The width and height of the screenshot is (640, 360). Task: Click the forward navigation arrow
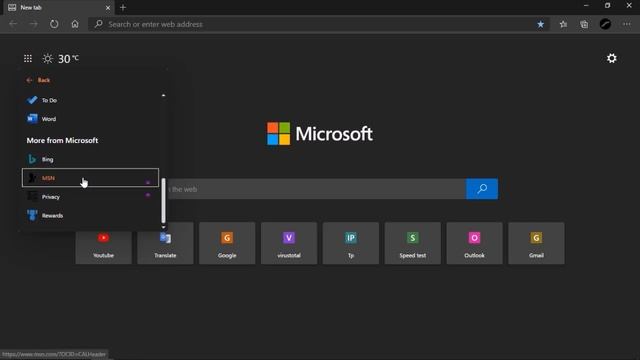[33, 24]
